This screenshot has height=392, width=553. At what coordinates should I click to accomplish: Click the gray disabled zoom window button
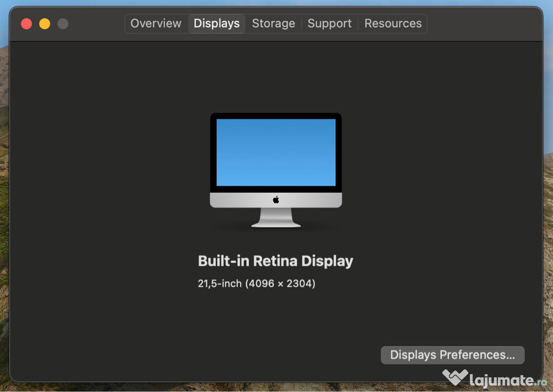point(63,24)
